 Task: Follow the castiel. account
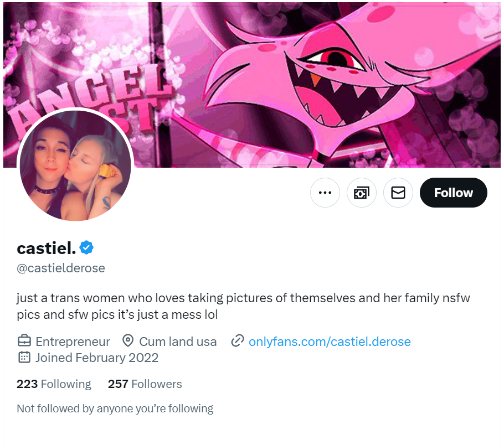tap(453, 193)
